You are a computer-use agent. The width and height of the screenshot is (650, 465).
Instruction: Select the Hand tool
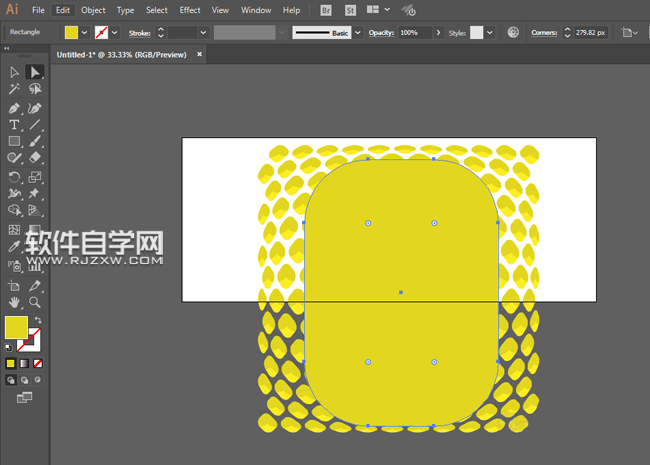point(15,301)
